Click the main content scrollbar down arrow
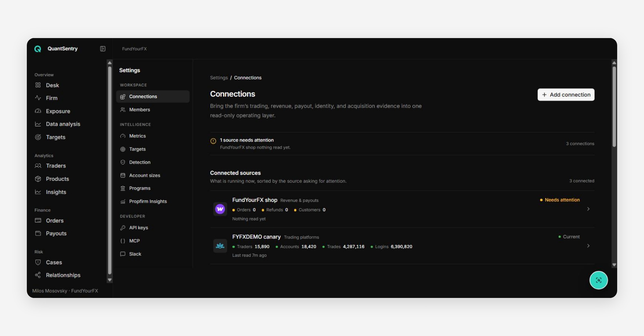644x336 pixels. pyautogui.click(x=614, y=265)
